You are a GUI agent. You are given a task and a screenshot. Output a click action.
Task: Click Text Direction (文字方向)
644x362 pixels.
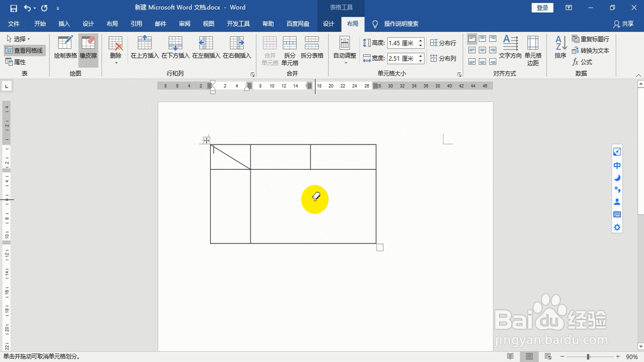pyautogui.click(x=510, y=47)
